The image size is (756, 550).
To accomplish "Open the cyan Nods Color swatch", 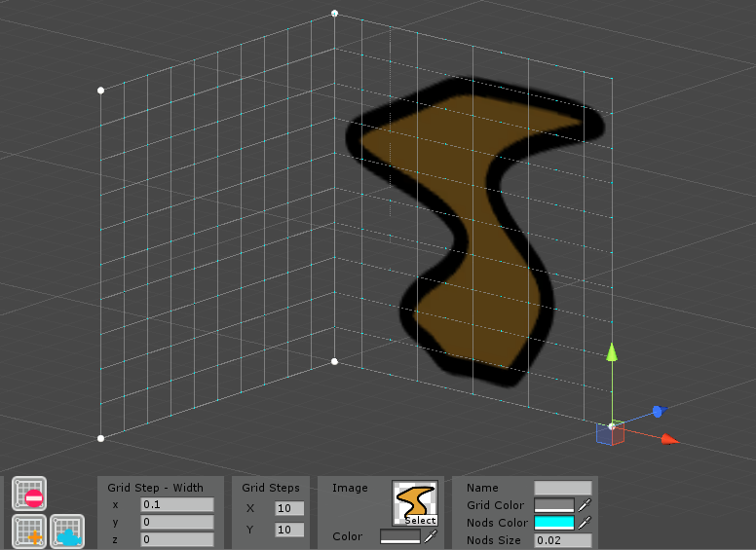I will click(554, 523).
